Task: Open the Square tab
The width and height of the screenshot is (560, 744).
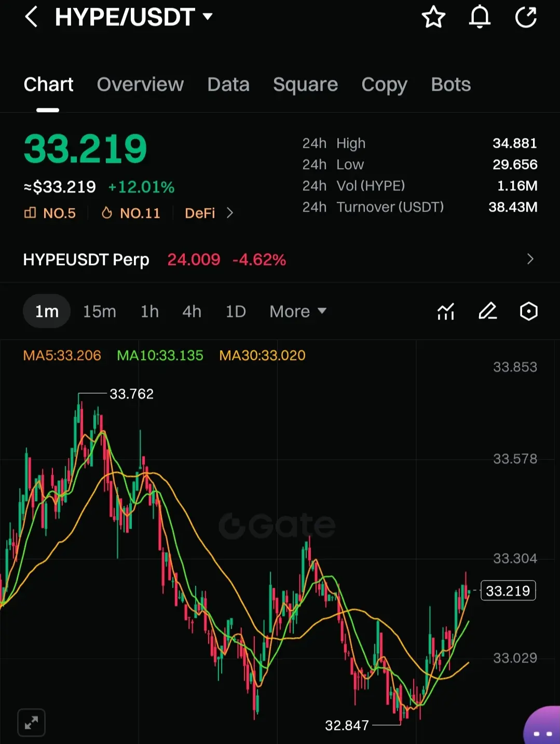Action: coord(305,85)
